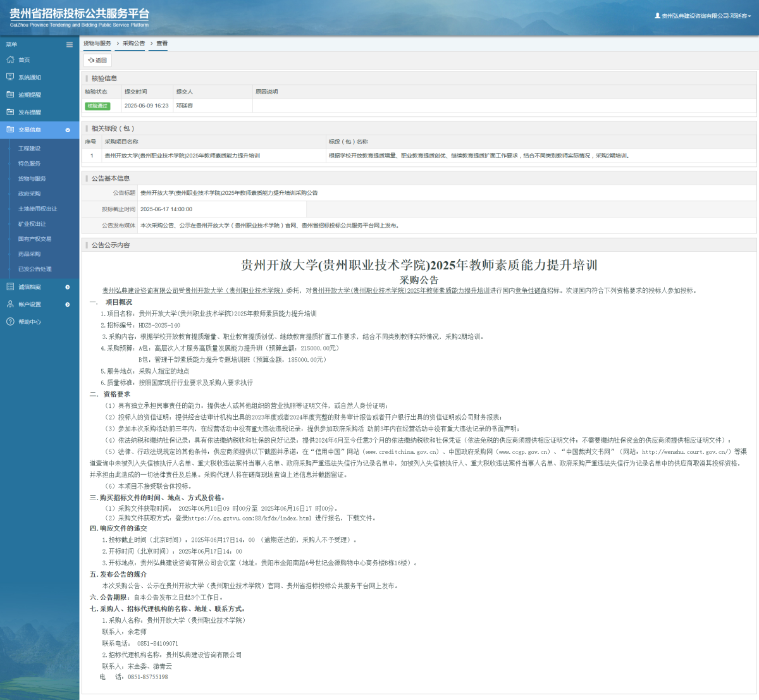Click the 诚信档案 list icon
The width and height of the screenshot is (759, 700).
tap(10, 287)
